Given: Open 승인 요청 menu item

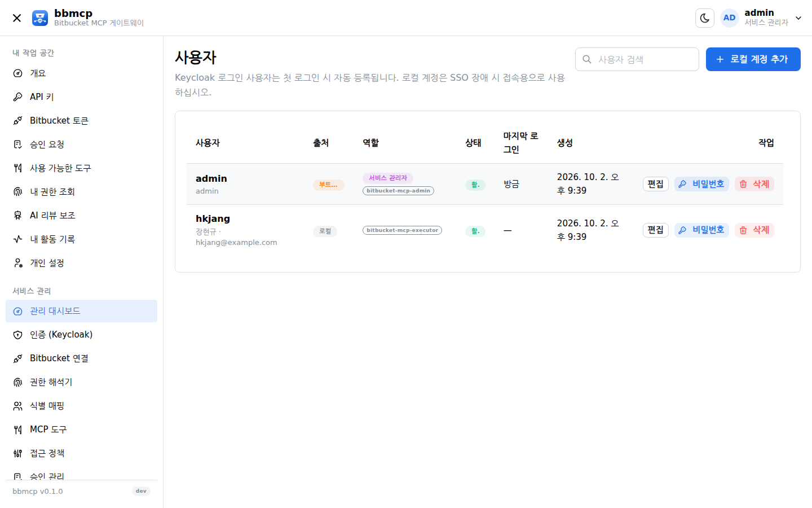Looking at the screenshot, I should (x=81, y=144).
